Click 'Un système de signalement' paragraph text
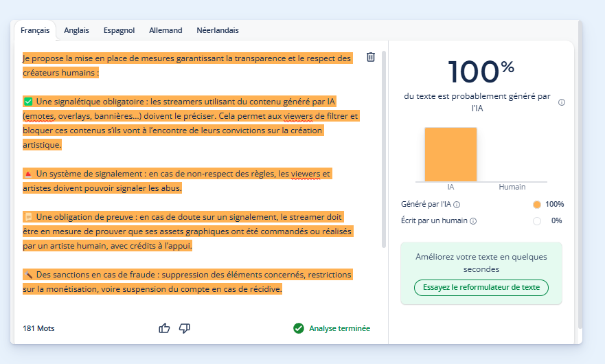 click(x=177, y=181)
